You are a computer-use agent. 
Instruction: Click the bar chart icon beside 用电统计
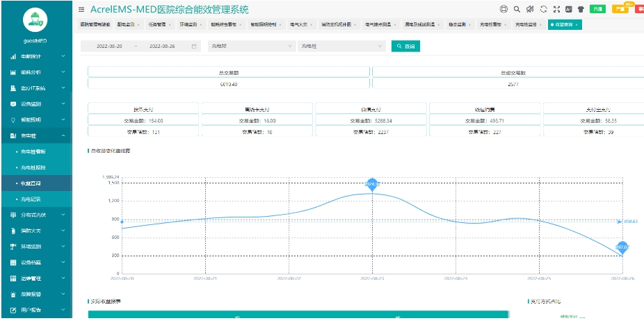pos(13,56)
